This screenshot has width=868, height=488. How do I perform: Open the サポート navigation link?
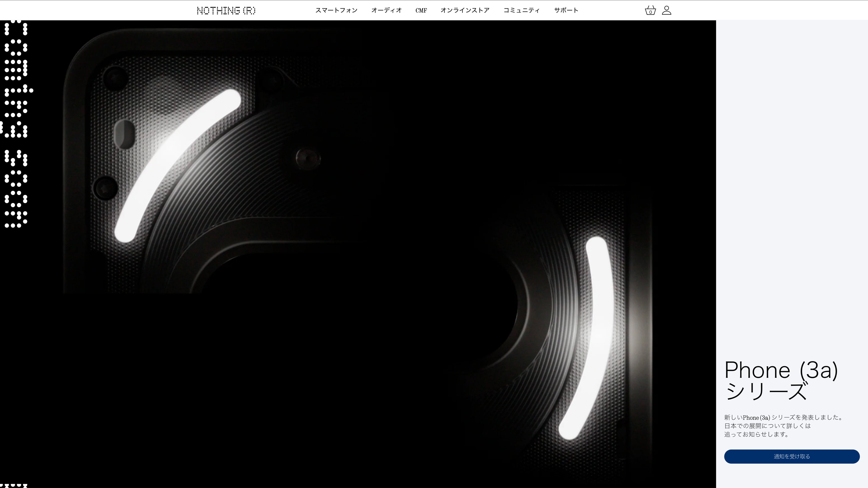[x=566, y=10]
